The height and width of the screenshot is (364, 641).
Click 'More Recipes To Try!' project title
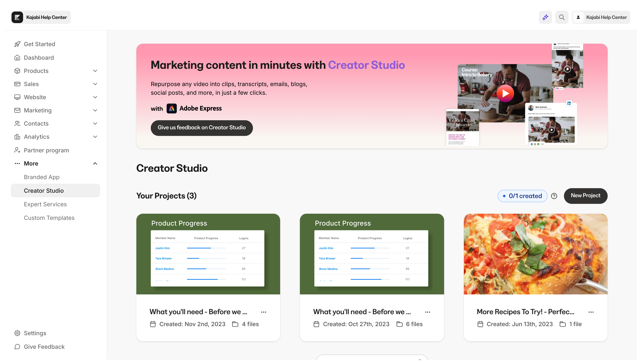point(525,312)
